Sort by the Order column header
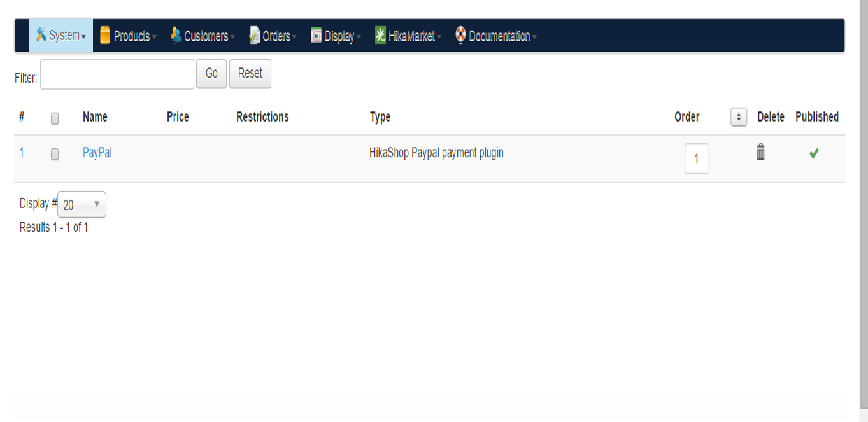868x422 pixels. pyautogui.click(x=687, y=117)
